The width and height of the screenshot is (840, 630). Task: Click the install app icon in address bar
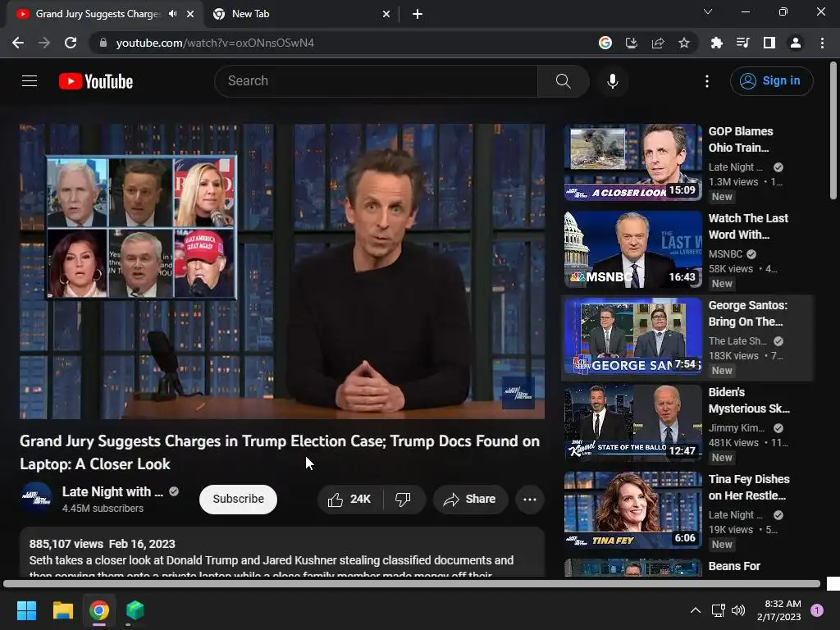pos(632,43)
